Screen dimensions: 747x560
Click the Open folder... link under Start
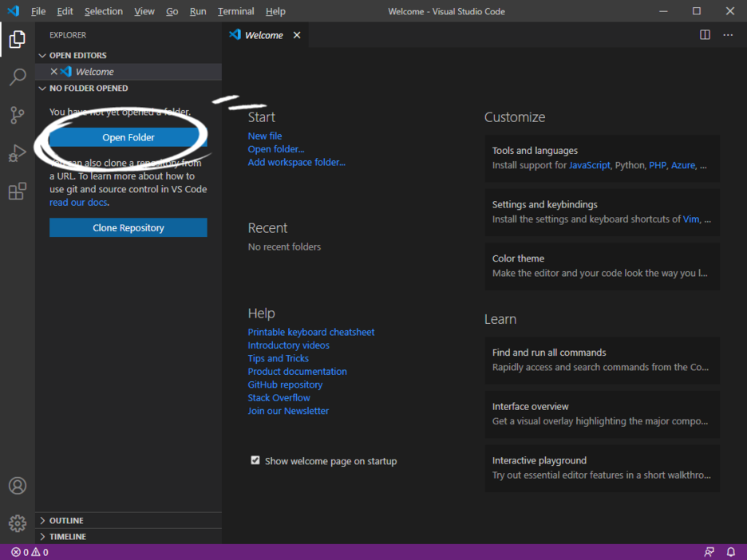click(276, 149)
